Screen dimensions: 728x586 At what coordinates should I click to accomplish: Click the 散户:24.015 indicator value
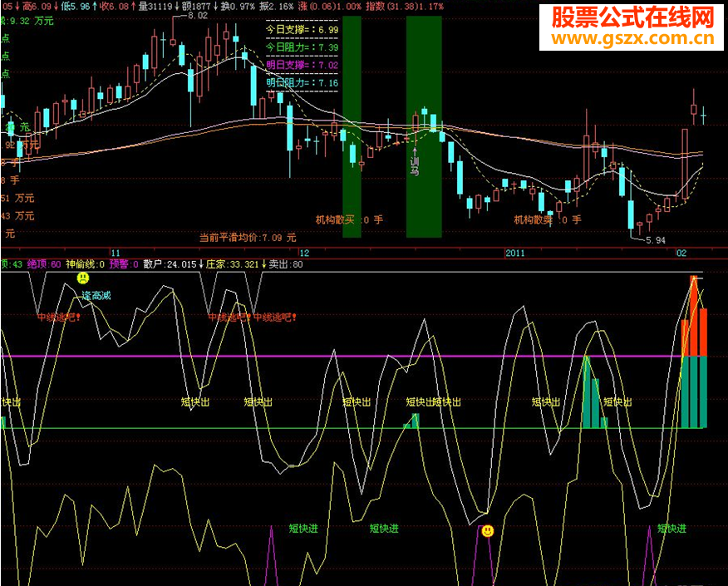[x=170, y=264]
